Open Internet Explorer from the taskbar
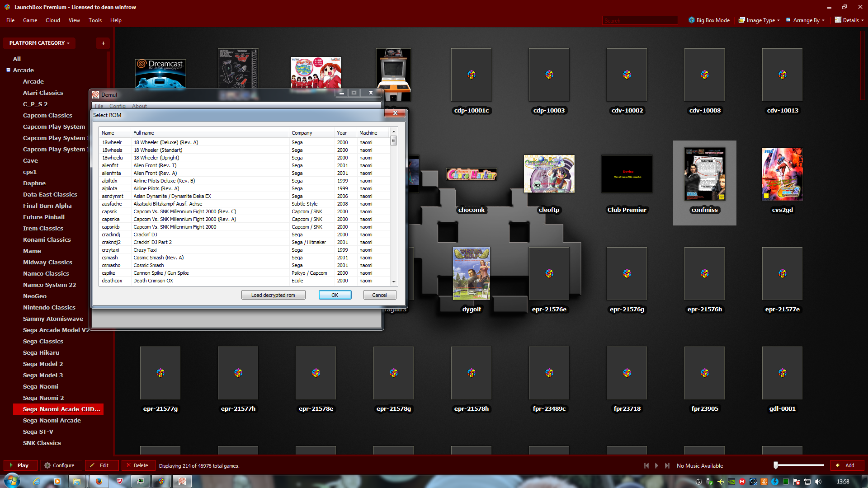Screen dimensions: 868x488 pos(37,481)
